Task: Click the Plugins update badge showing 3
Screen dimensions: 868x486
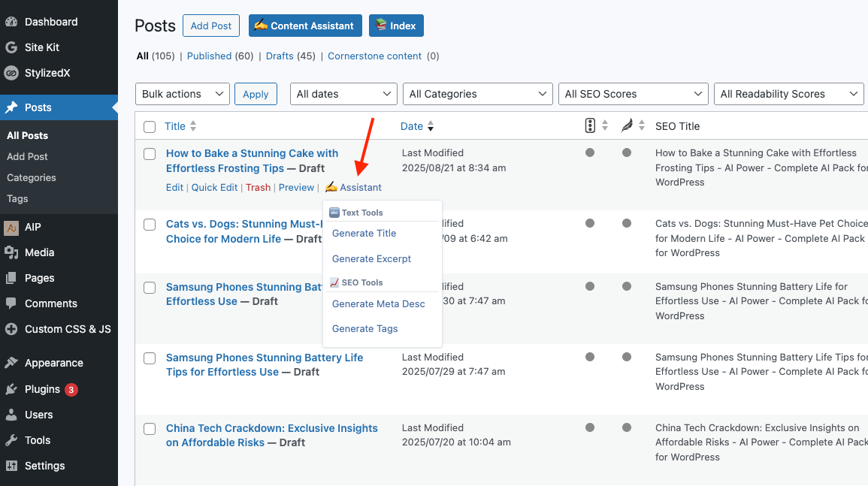Action: pos(71,390)
